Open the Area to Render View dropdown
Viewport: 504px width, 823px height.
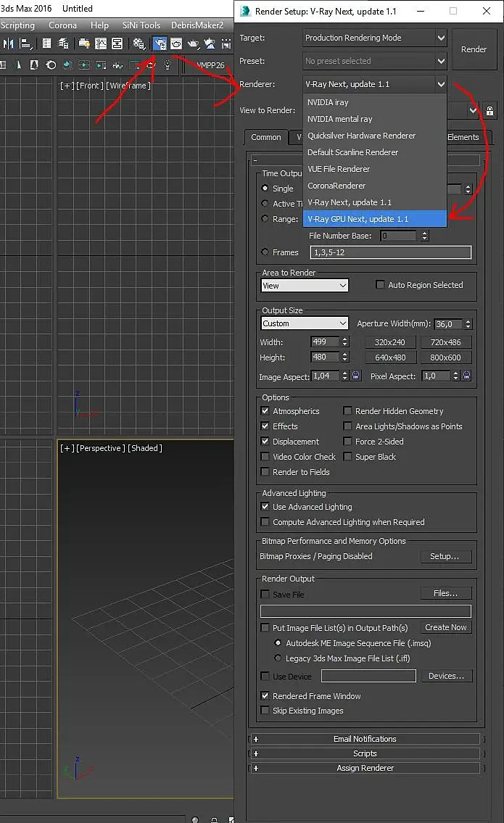[x=305, y=286]
